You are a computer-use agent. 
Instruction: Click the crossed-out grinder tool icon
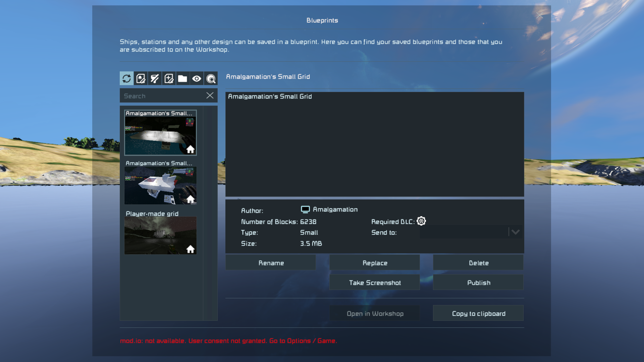(155, 78)
